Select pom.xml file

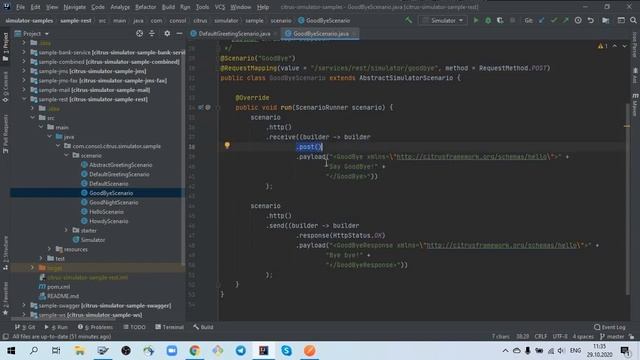point(58,287)
